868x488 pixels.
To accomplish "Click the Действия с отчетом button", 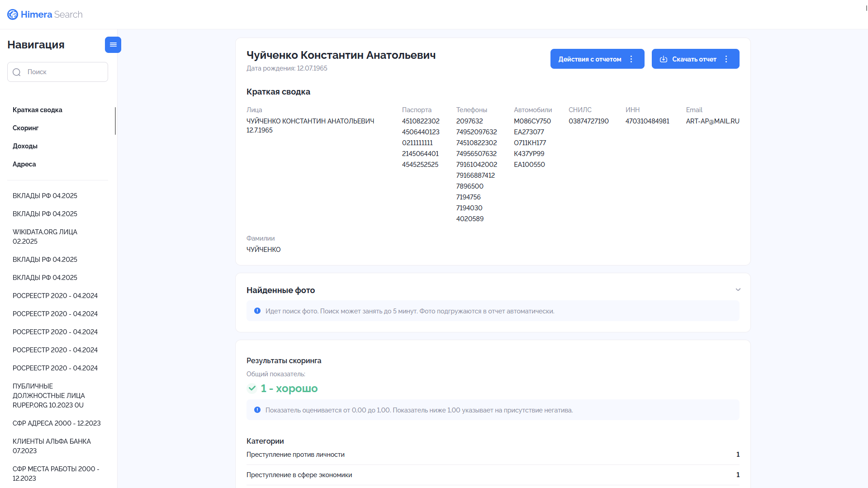I will pyautogui.click(x=597, y=59).
